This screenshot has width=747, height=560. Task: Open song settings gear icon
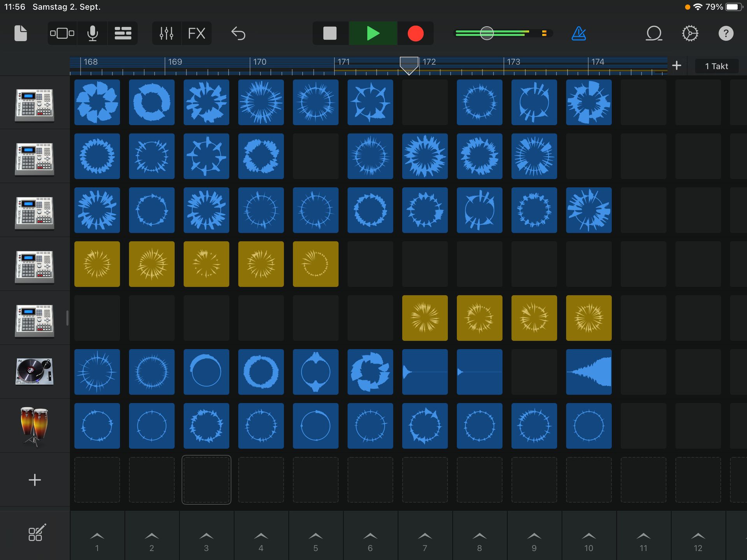pos(690,33)
